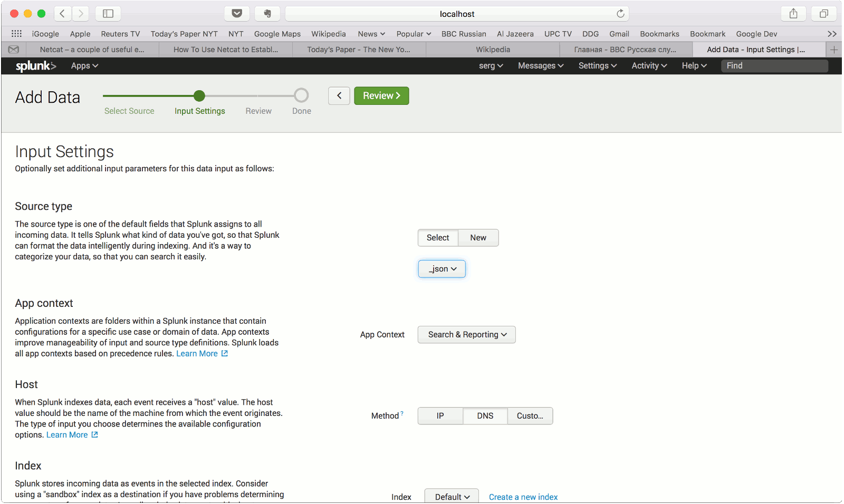This screenshot has width=844, height=504.
Task: Open the Default index dropdown
Action: (x=452, y=497)
